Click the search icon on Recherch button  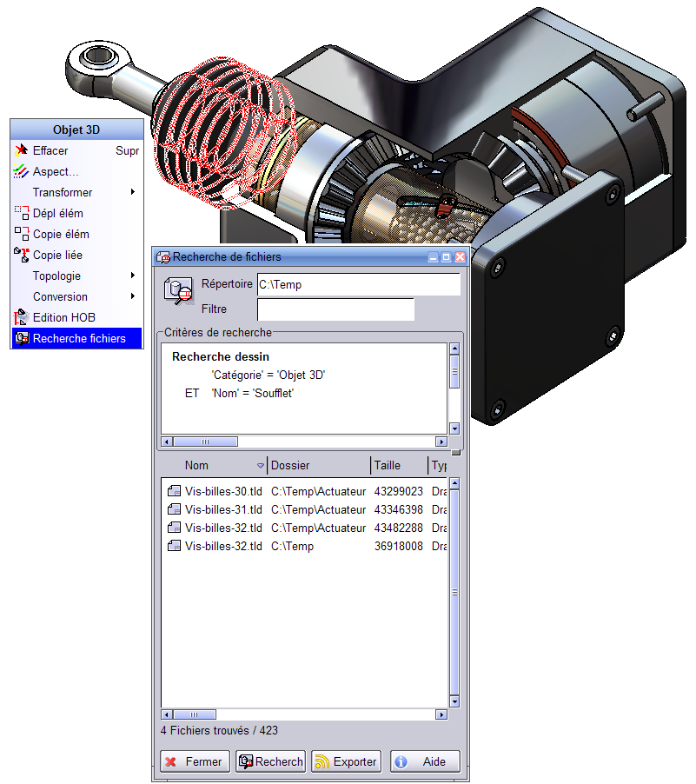pyautogui.click(x=246, y=761)
